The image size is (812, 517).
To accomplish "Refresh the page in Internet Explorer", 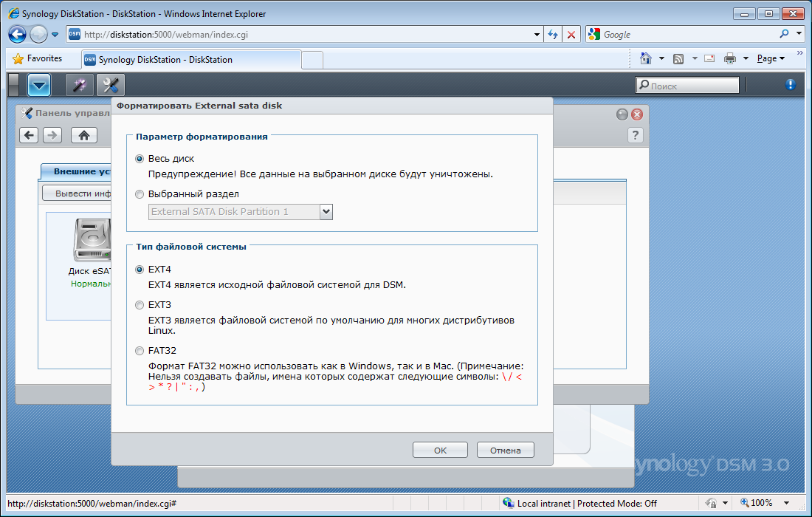I will coord(553,35).
